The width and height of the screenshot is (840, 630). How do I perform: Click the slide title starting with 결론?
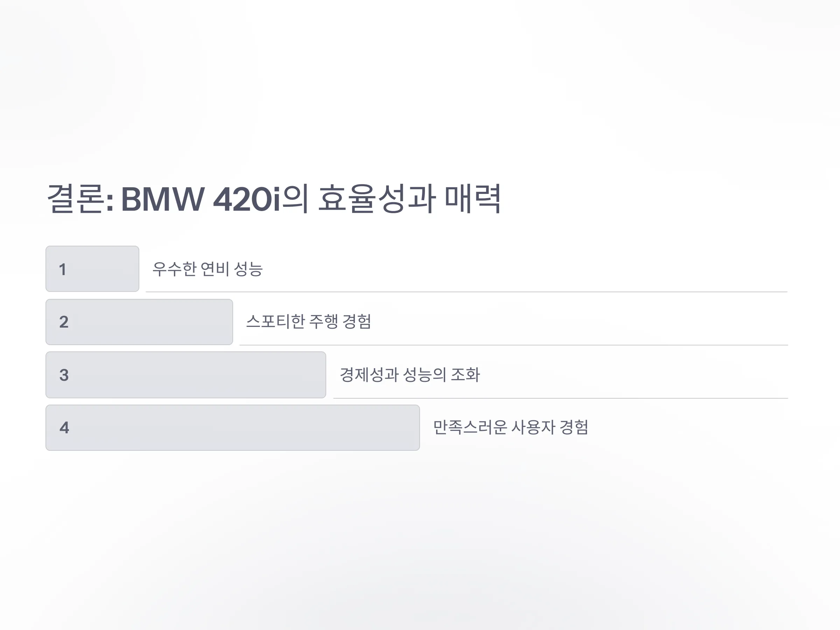tap(274, 198)
